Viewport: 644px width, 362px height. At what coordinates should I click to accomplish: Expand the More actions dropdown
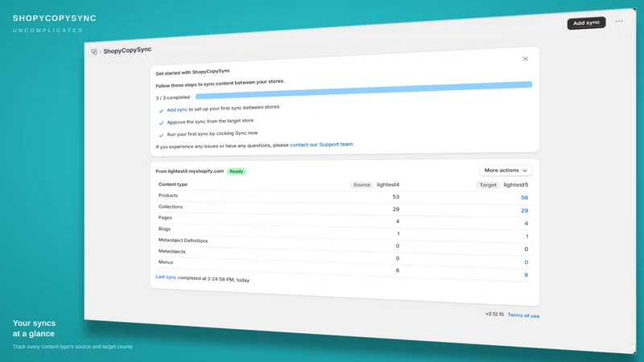coord(506,171)
